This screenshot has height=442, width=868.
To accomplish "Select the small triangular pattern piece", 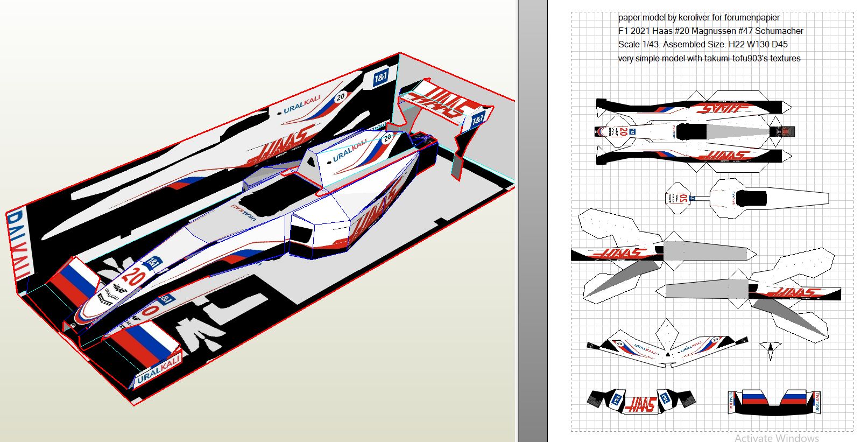I will 771,349.
